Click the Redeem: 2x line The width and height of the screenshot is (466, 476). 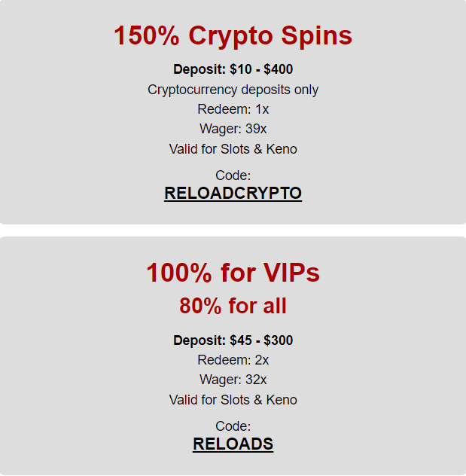(x=233, y=360)
